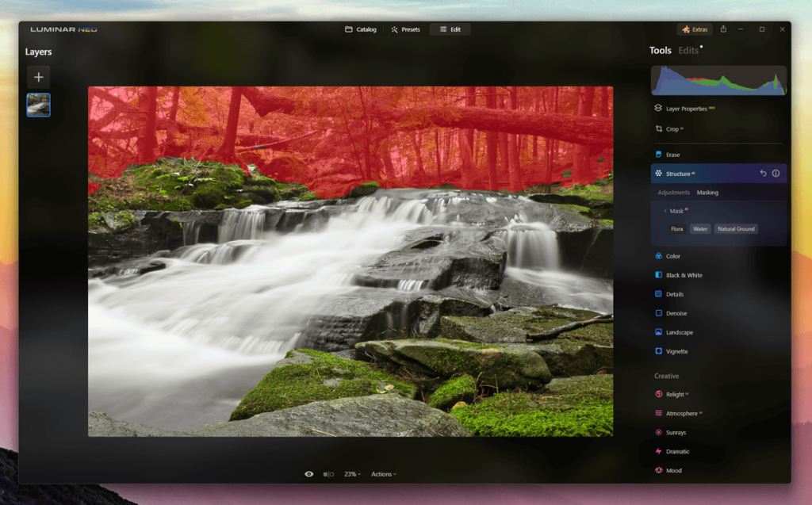Open the Actions dropdown menu
812x505 pixels.
(384, 474)
